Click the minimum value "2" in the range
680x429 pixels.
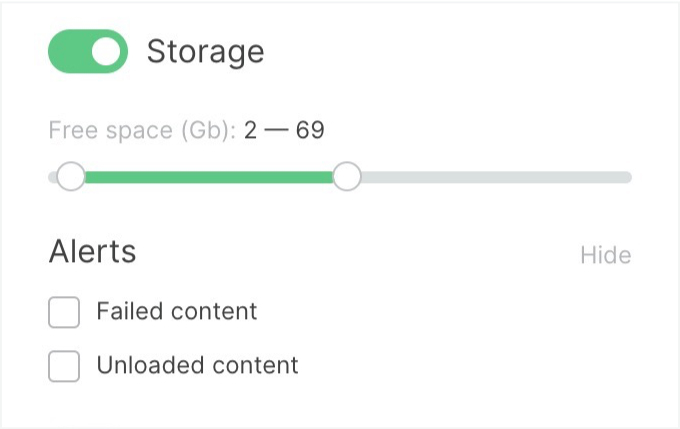point(250,131)
